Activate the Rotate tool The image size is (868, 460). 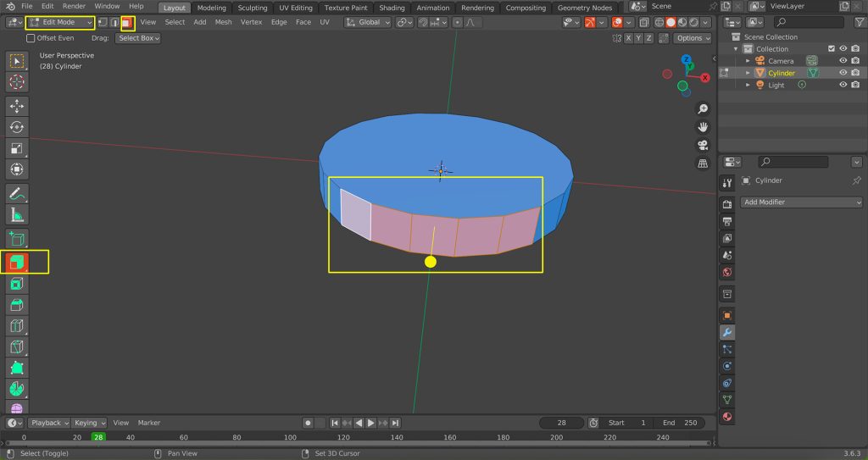(x=17, y=127)
